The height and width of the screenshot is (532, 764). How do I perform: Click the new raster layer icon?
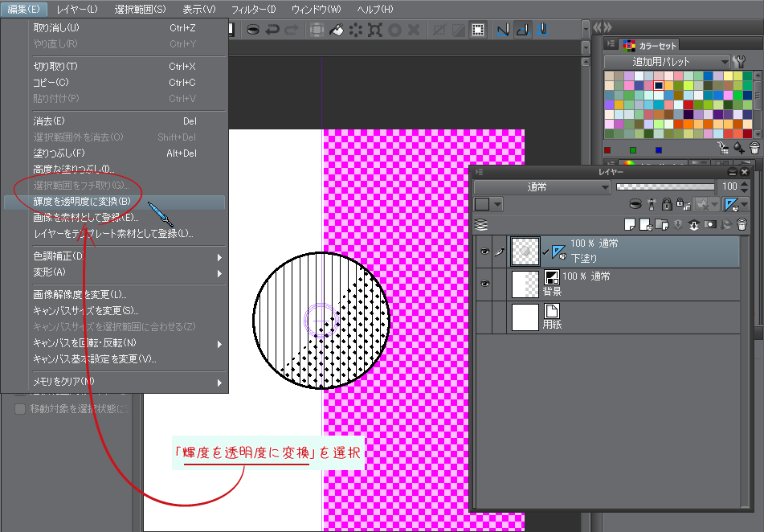631,225
